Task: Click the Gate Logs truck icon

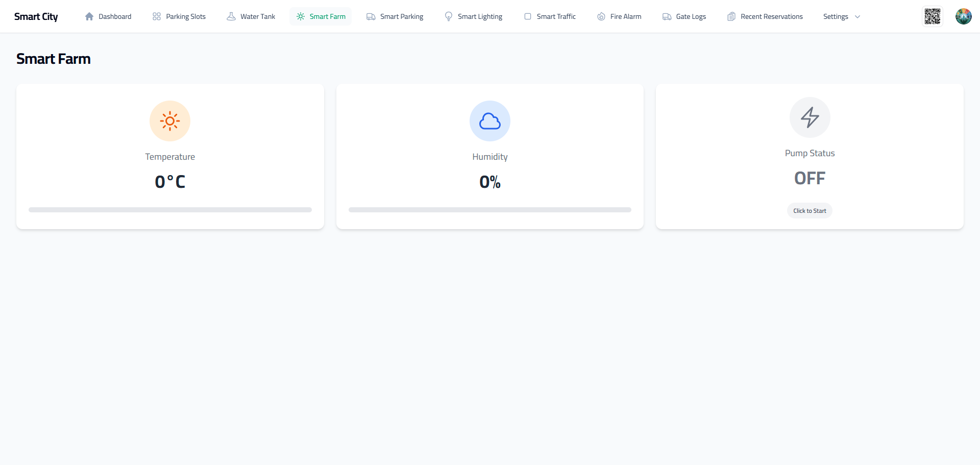Action: coord(667,16)
